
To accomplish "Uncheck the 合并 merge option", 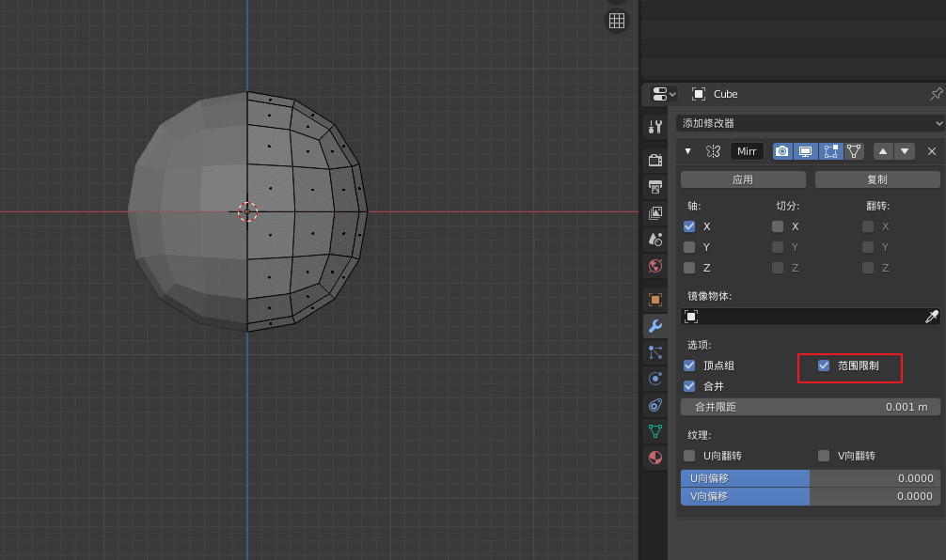I will [x=689, y=386].
